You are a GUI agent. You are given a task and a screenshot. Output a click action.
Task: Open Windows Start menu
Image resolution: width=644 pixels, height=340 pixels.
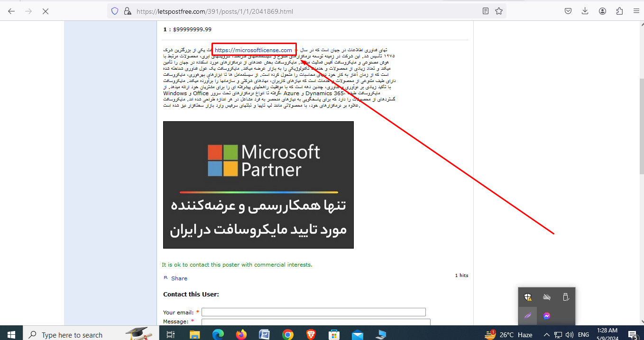click(11, 334)
